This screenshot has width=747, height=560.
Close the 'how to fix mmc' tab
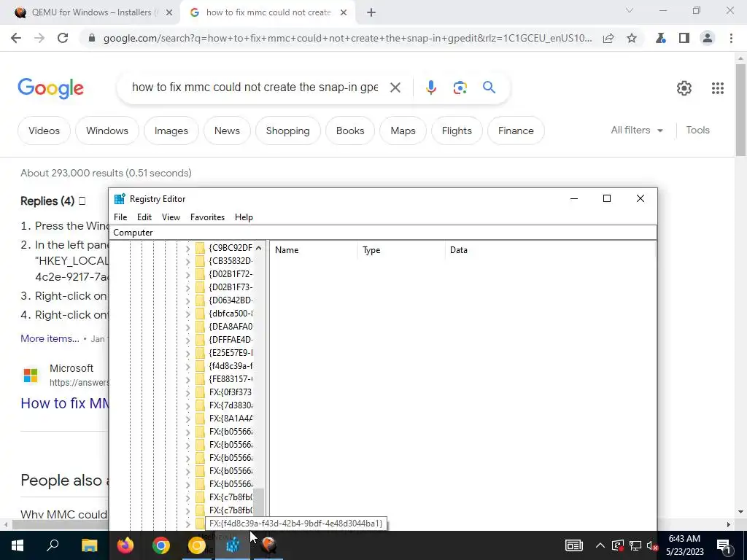coord(344,13)
